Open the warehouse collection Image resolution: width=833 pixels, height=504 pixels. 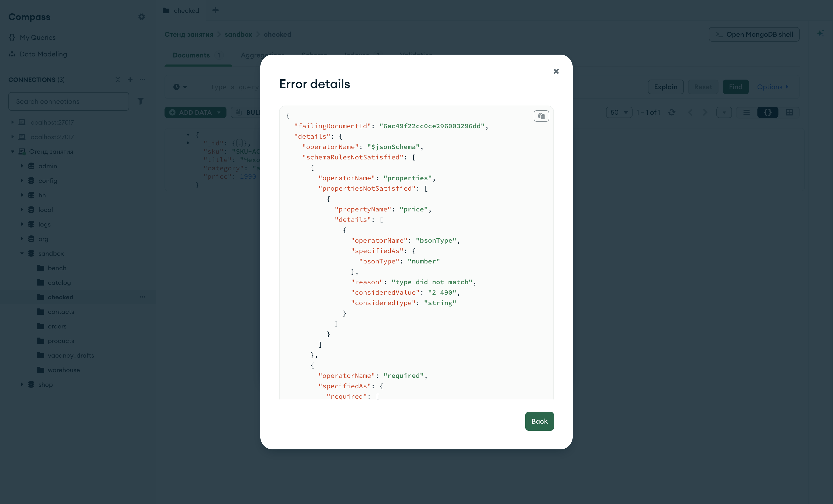64,370
